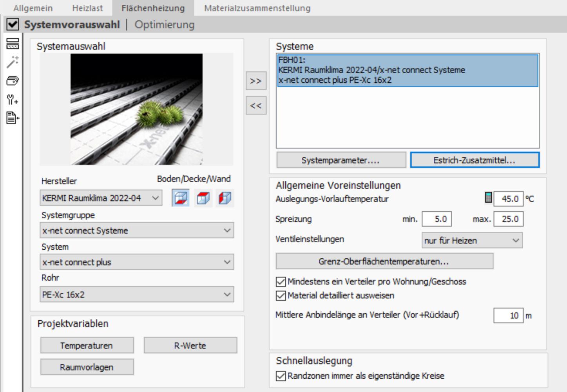
Task: Select the FBH01 entry in Systeme list
Action: [408, 70]
